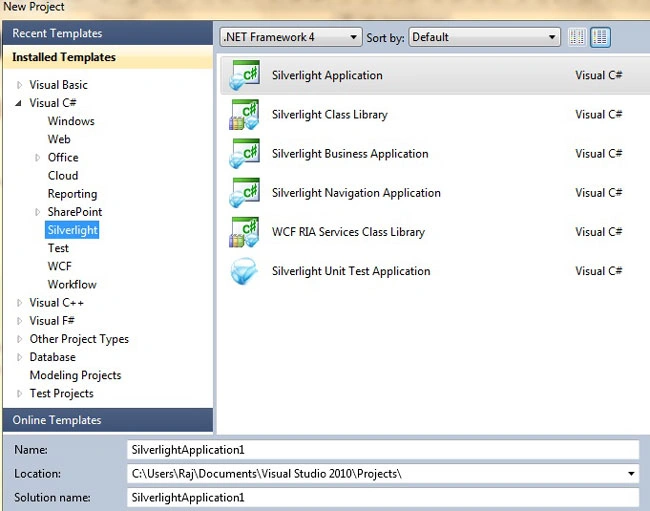Select the Office category
Viewport: 650px width, 511px height.
63,157
